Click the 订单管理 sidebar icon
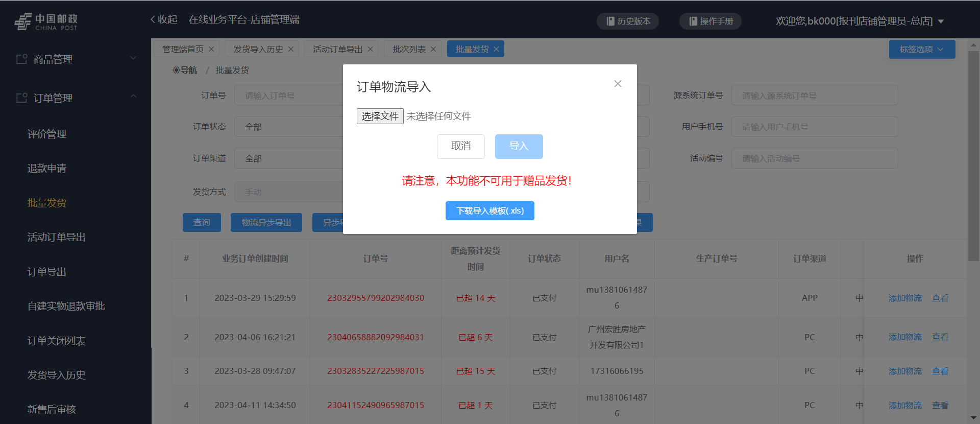The height and width of the screenshot is (424, 980). point(21,98)
